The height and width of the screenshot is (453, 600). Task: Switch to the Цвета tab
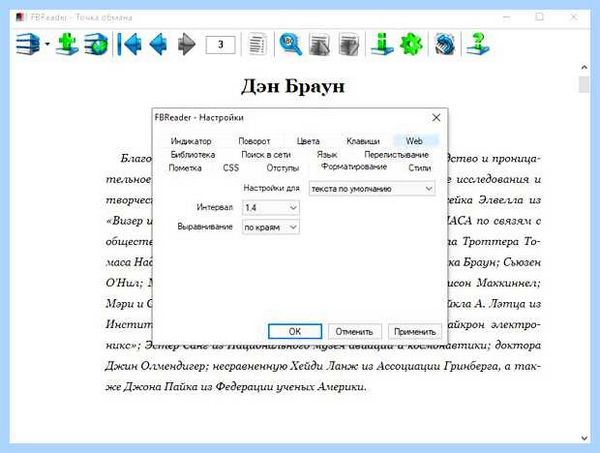click(308, 141)
